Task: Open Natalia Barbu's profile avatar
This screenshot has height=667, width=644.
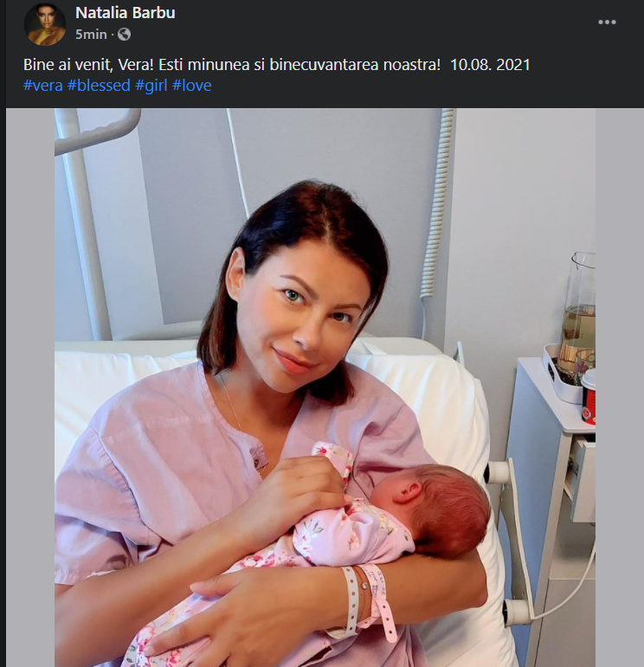Action: 45,24
